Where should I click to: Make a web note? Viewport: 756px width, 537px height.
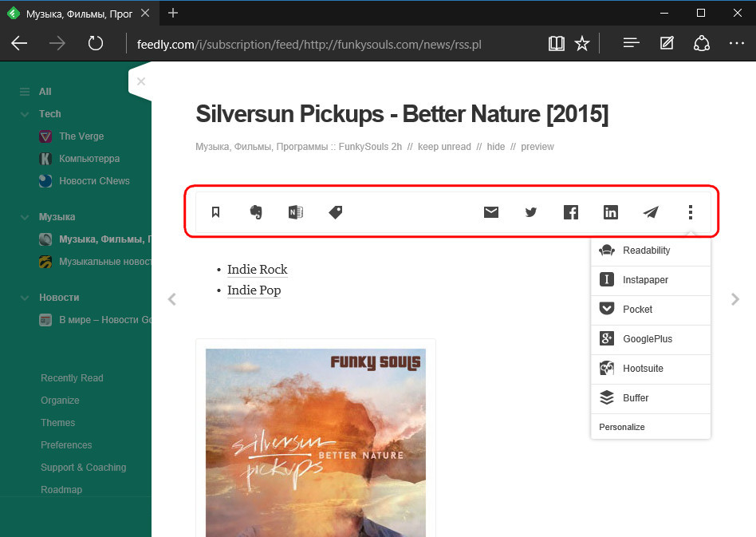point(667,43)
